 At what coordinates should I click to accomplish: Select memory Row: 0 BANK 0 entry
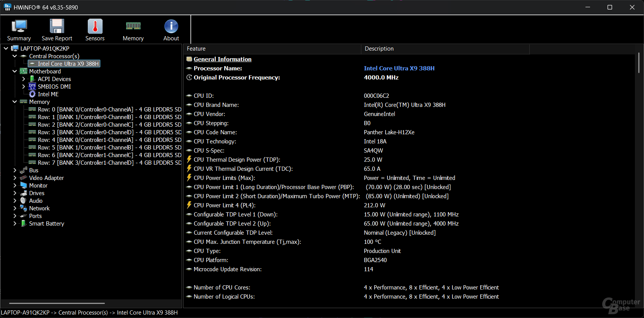coord(109,110)
